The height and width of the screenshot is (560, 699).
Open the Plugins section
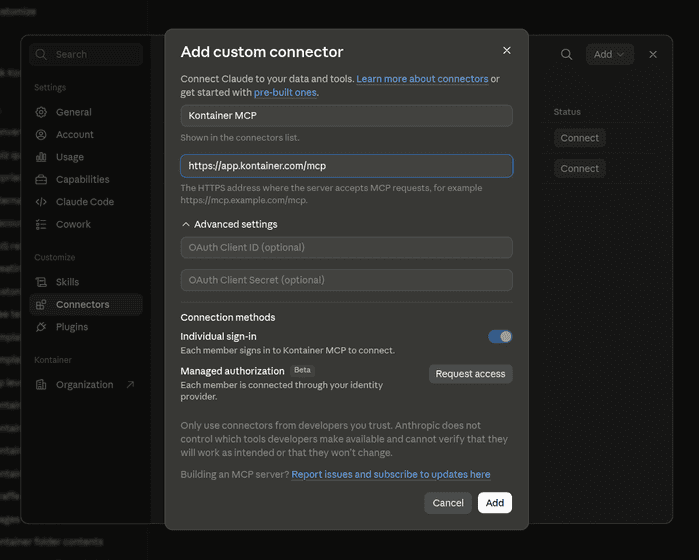pyautogui.click(x=86, y=327)
